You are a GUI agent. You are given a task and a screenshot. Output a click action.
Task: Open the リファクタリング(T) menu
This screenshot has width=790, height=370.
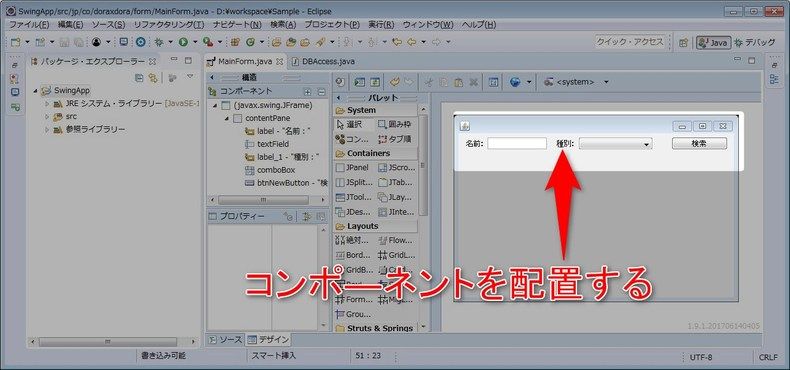click(169, 25)
